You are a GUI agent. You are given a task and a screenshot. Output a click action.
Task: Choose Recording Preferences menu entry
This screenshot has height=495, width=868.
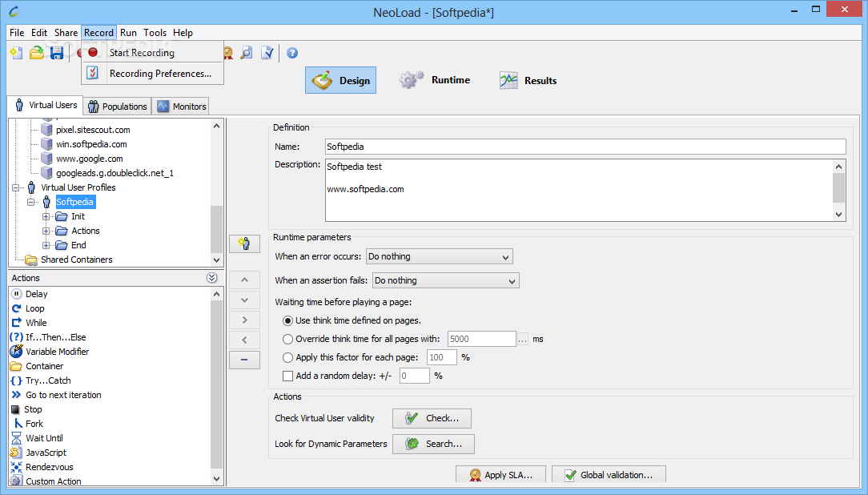click(x=152, y=73)
